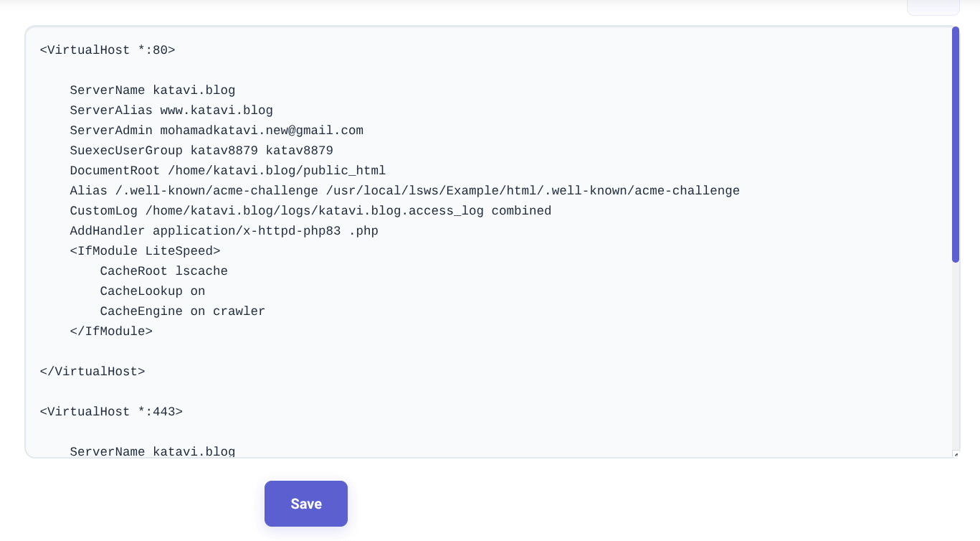Click the closing VirtualHost tag
Viewport: 980px width, 541px height.
[92, 372]
